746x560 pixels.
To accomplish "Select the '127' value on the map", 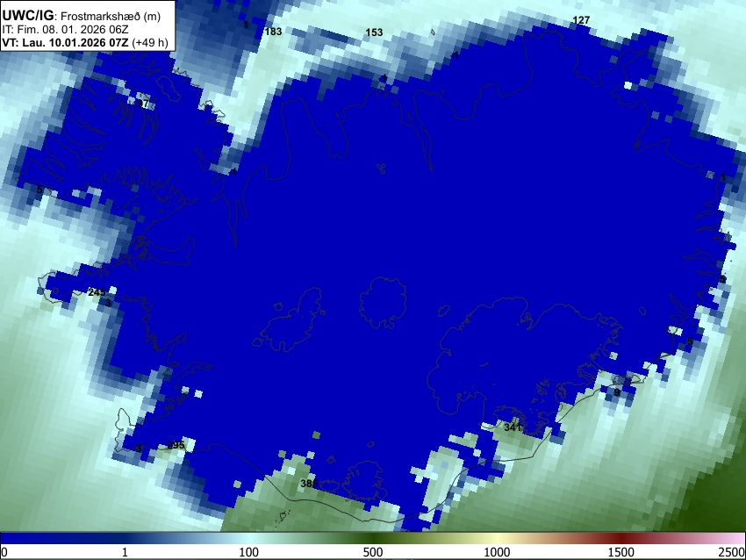I will (581, 20).
